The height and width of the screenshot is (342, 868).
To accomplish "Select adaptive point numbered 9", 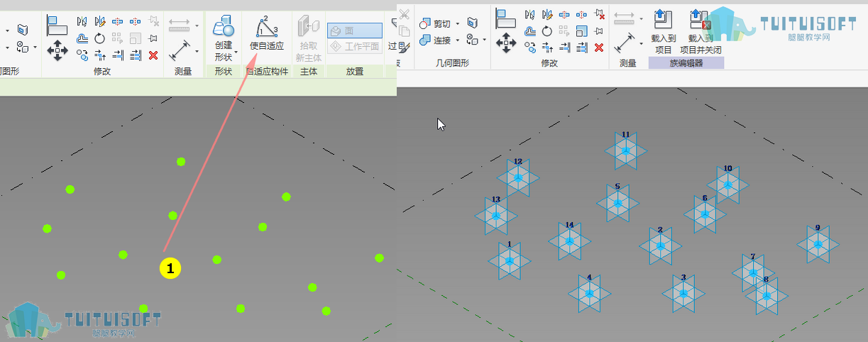I will pyautogui.click(x=818, y=243).
